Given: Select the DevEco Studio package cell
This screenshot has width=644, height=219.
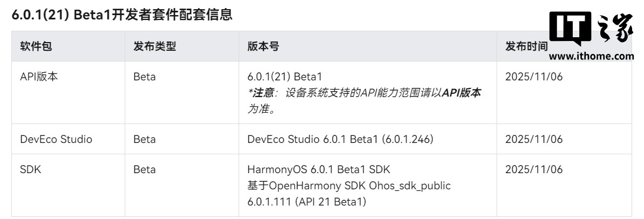Looking at the screenshot, I should click(56, 139).
